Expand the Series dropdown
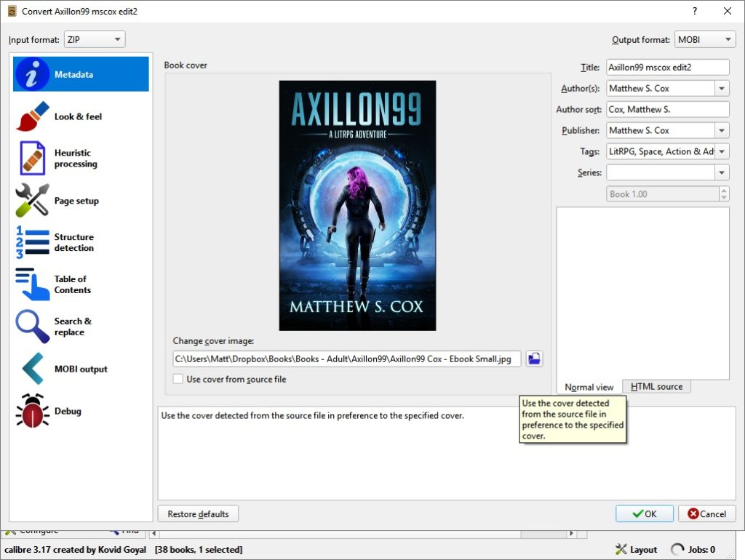Image resolution: width=745 pixels, height=560 pixels. click(x=722, y=172)
